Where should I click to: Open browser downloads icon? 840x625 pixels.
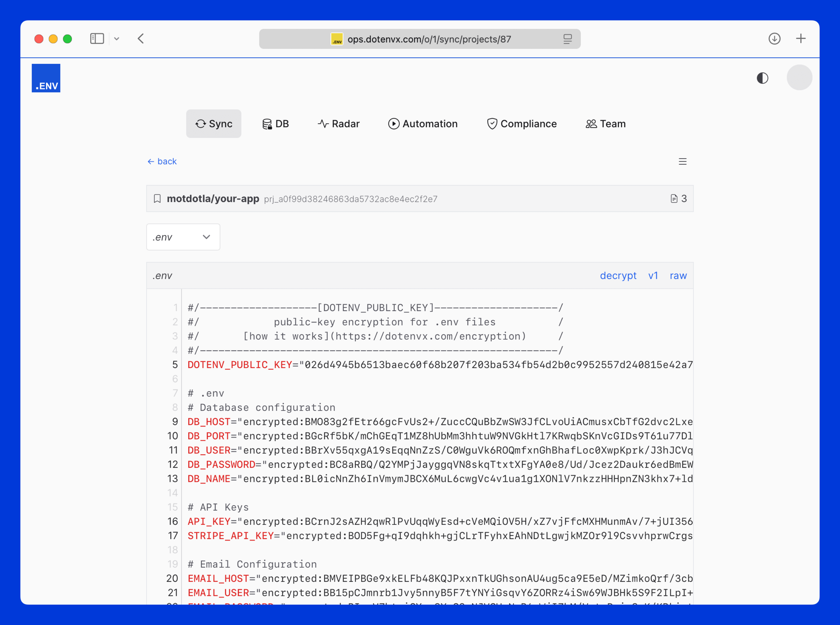(x=774, y=39)
